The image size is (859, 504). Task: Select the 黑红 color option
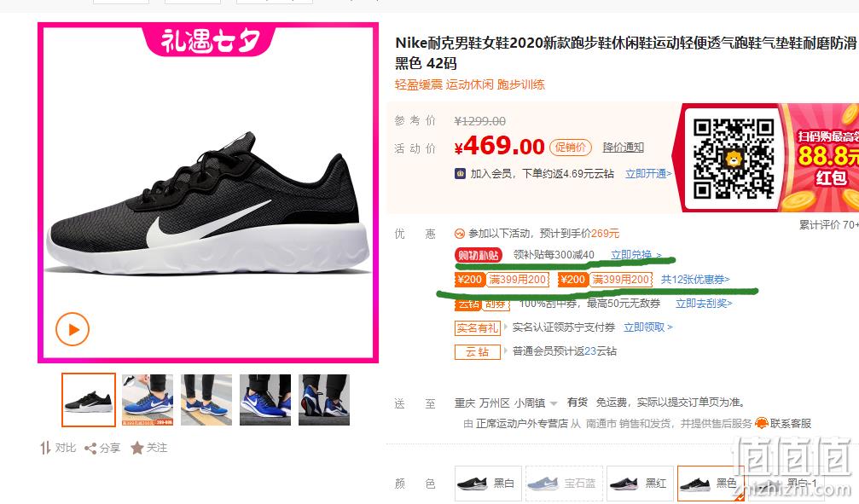click(x=639, y=484)
